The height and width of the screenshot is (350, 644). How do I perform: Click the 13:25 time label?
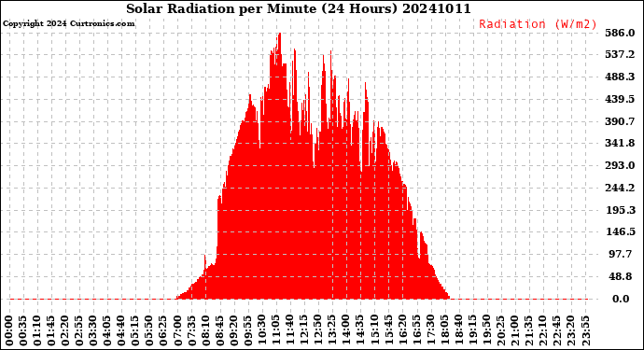[x=332, y=330]
